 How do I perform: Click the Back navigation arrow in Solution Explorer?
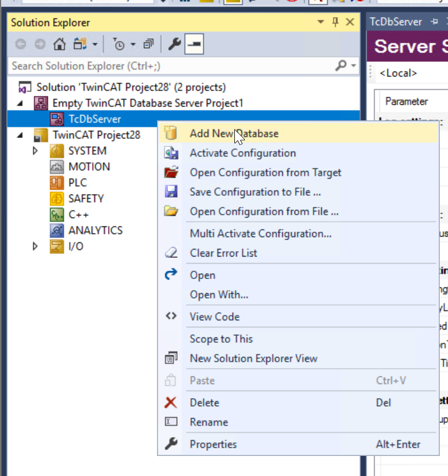(21, 44)
